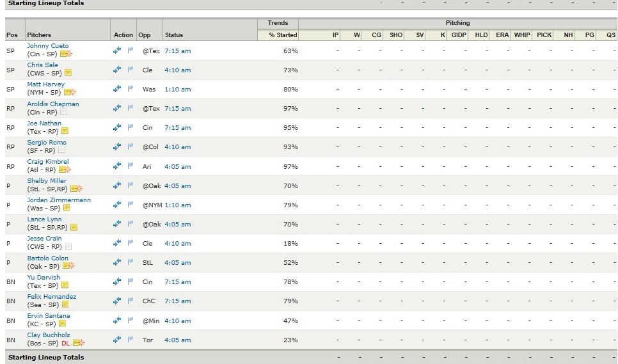The height and width of the screenshot is (364, 618).
Task: Click the move icon for Sergio Romo
Action: (x=117, y=146)
